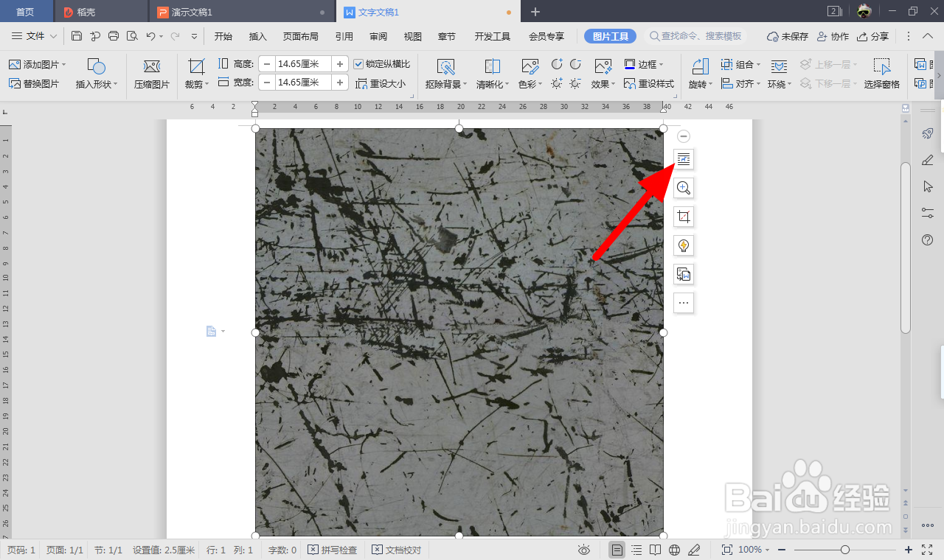Viewport: 944px width, 560px height.
Task: Open a new tab with the plus button
Action: (x=535, y=12)
